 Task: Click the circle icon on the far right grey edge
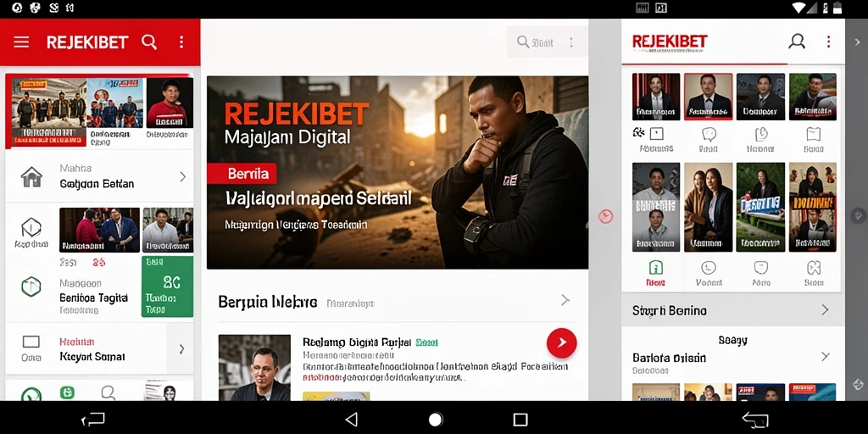click(x=858, y=215)
